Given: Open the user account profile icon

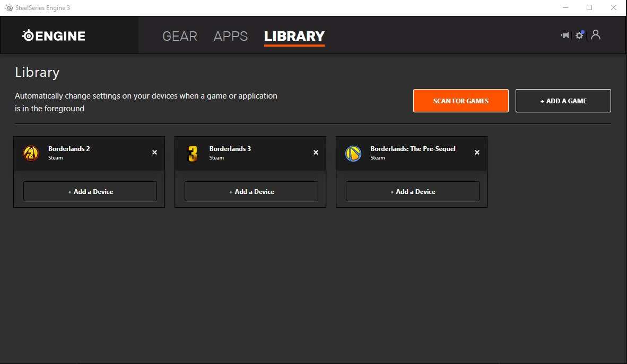Looking at the screenshot, I should tap(596, 34).
